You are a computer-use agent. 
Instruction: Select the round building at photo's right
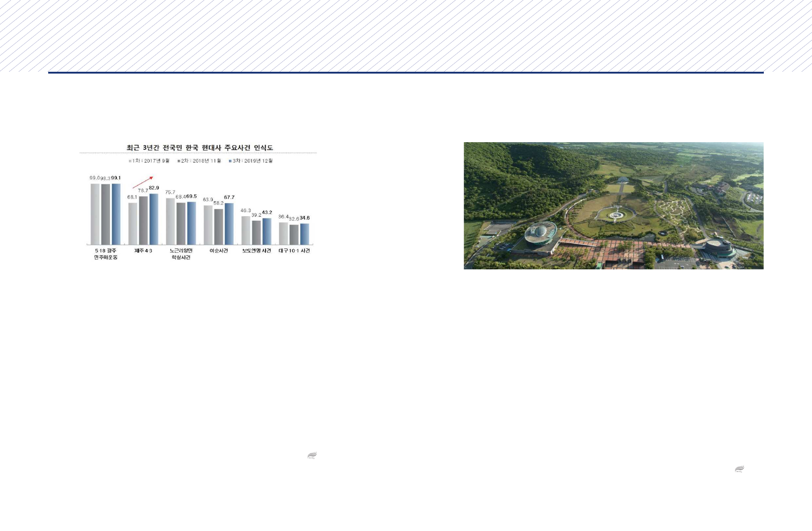pos(717,248)
